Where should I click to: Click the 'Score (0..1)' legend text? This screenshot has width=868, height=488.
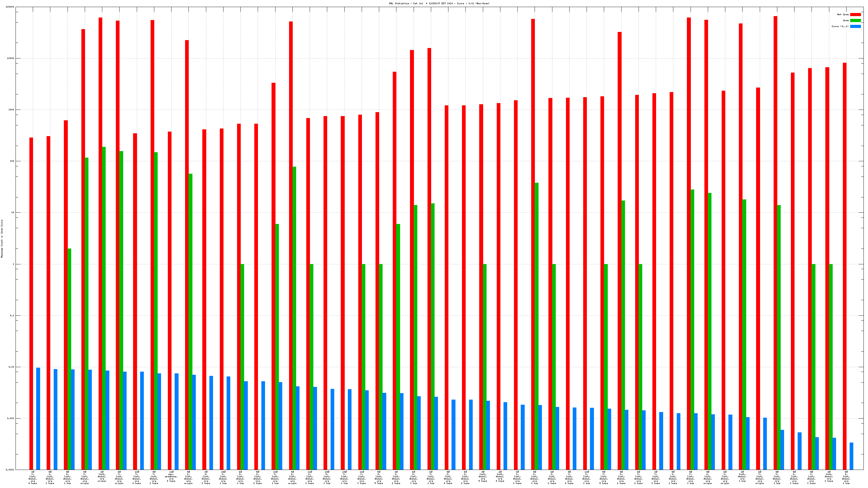click(x=840, y=26)
